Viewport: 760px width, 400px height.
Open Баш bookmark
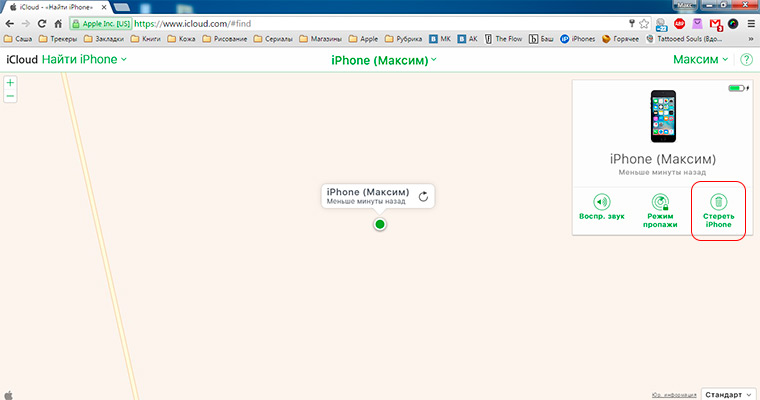coord(541,39)
